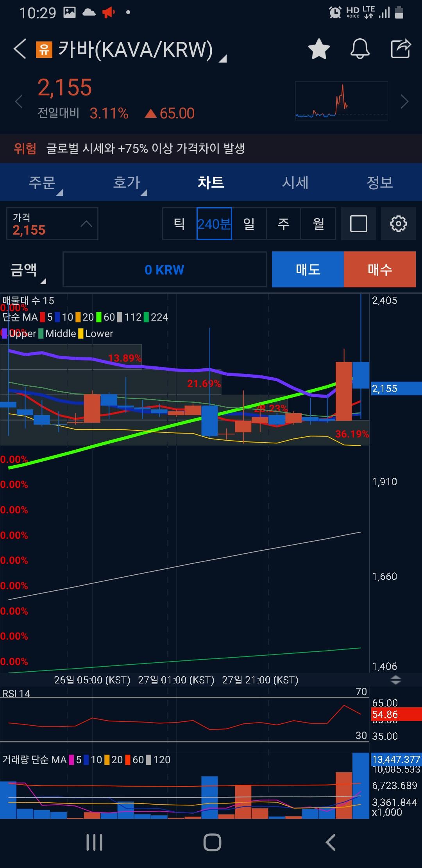Tap the latest blue candlestick
Screen dimensions: 422x868
pyautogui.click(x=361, y=375)
